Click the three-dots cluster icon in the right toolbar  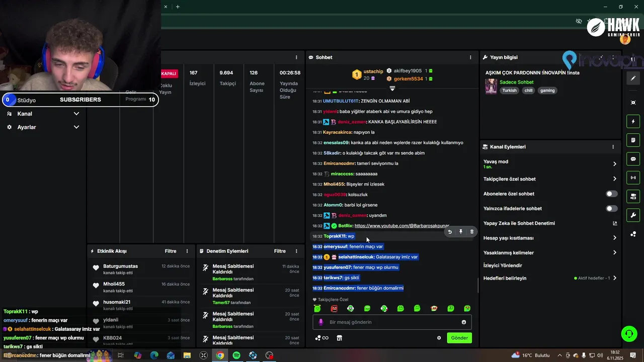633,234
